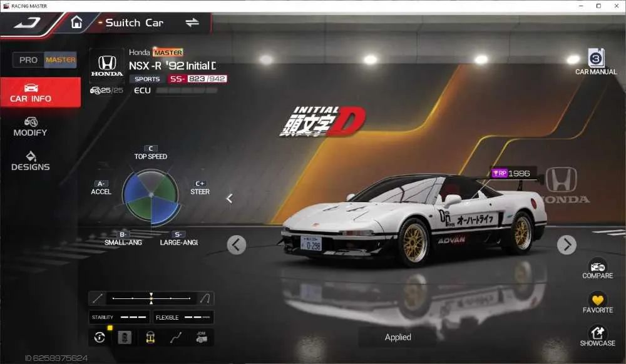The height and width of the screenshot is (364, 626).
Task: Show the previous car with left arrow
Action: 237,245
